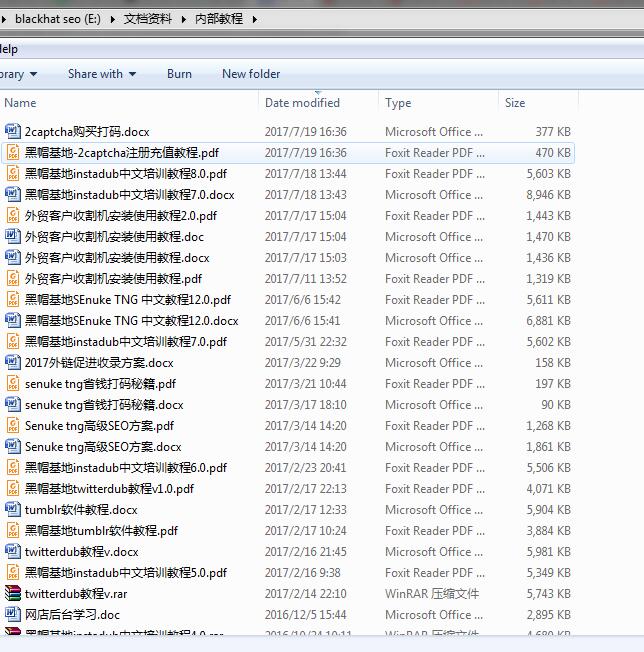Select file name 2captcha购买打码.docx

coord(87,132)
